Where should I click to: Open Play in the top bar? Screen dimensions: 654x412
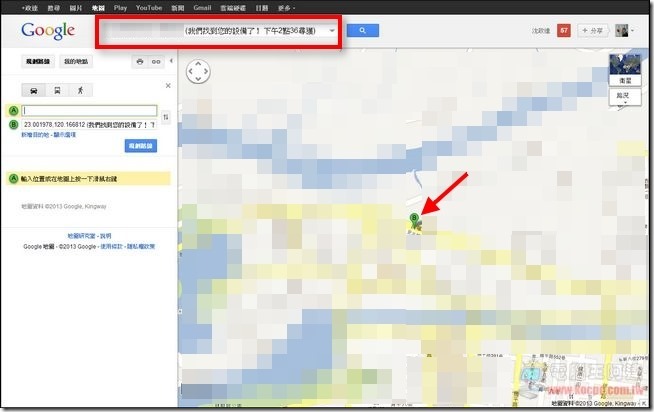pyautogui.click(x=120, y=8)
